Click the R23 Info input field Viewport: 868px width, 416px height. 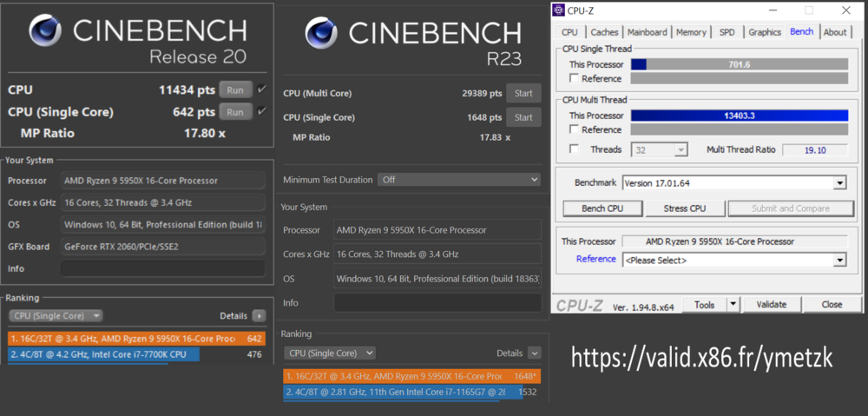437,302
